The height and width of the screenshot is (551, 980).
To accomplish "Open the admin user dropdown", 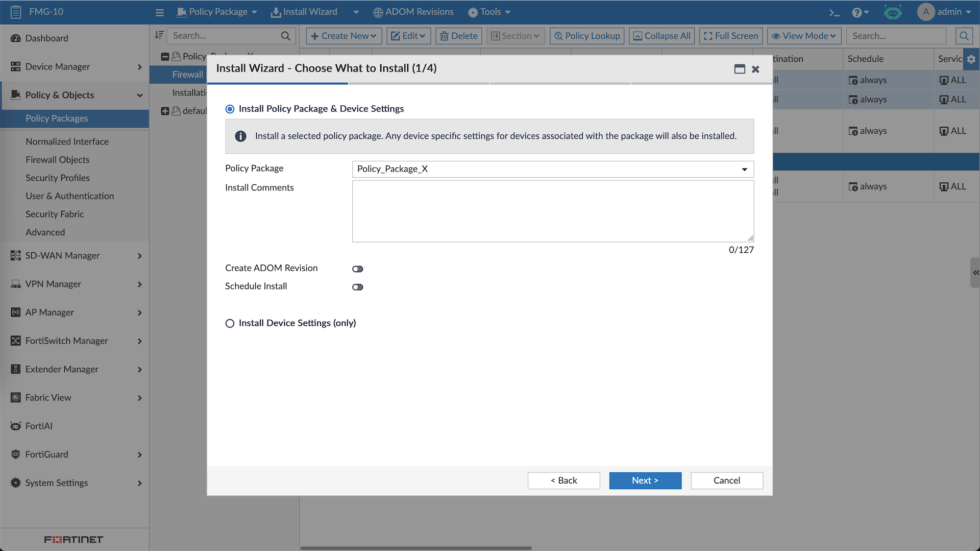I will pyautogui.click(x=944, y=12).
